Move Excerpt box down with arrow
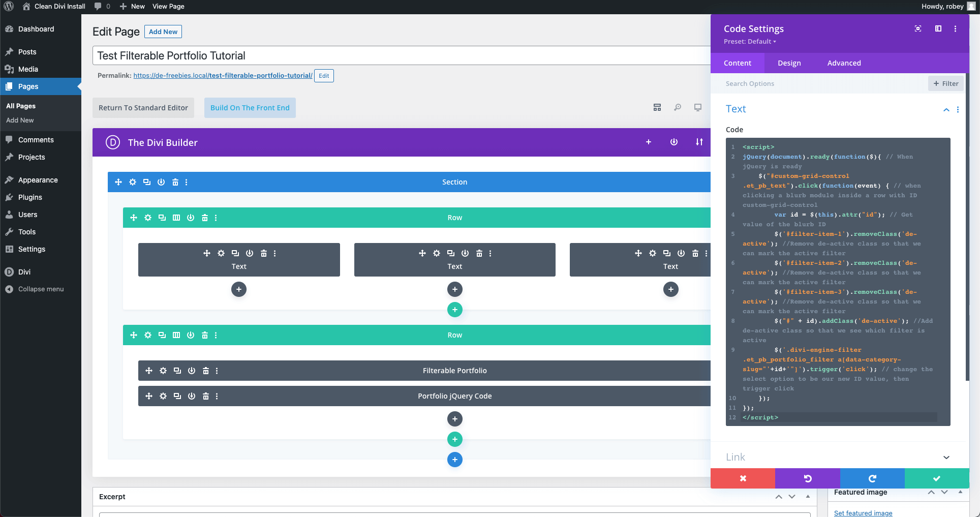The image size is (980, 517). 792,497
